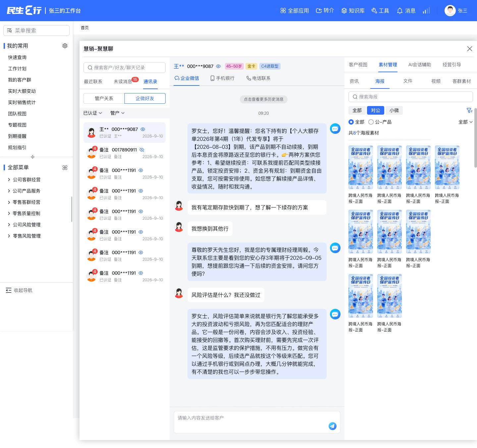Expand 公司风险管理 menu
Screen dimensions: 477x448
point(24,225)
